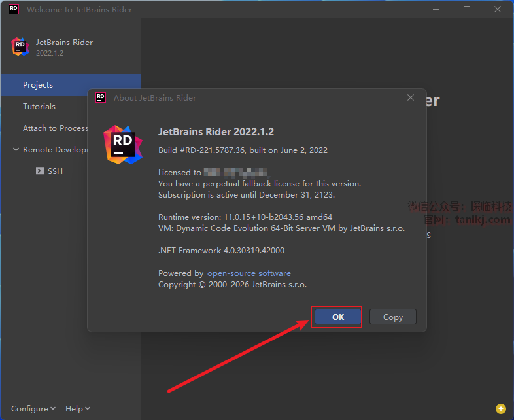
Task: Minimize the Welcome to JetBrains Rider window
Action: [436, 9]
